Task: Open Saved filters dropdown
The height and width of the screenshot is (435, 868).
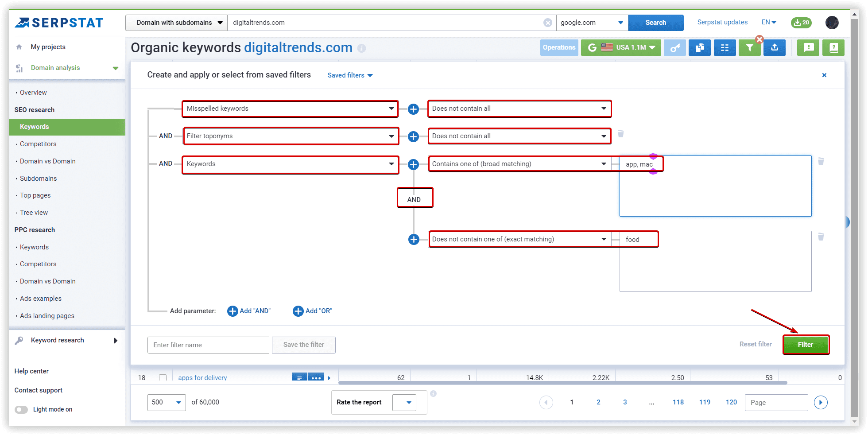Action: pyautogui.click(x=350, y=75)
